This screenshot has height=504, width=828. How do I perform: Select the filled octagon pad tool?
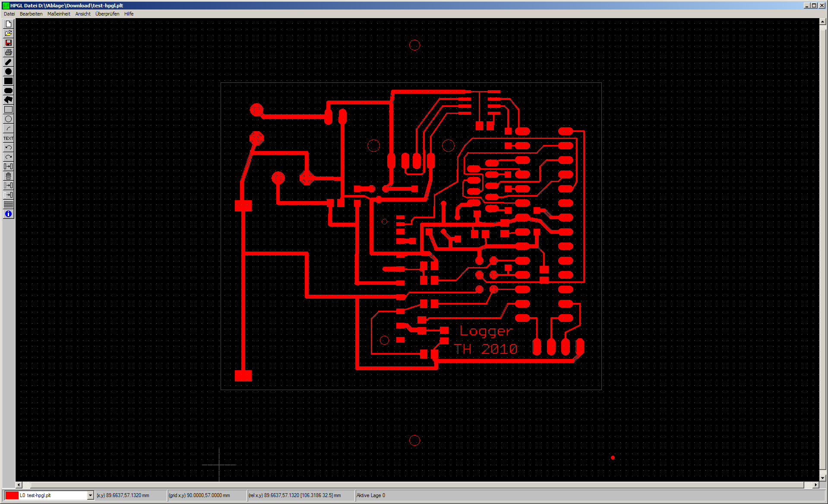click(8, 90)
